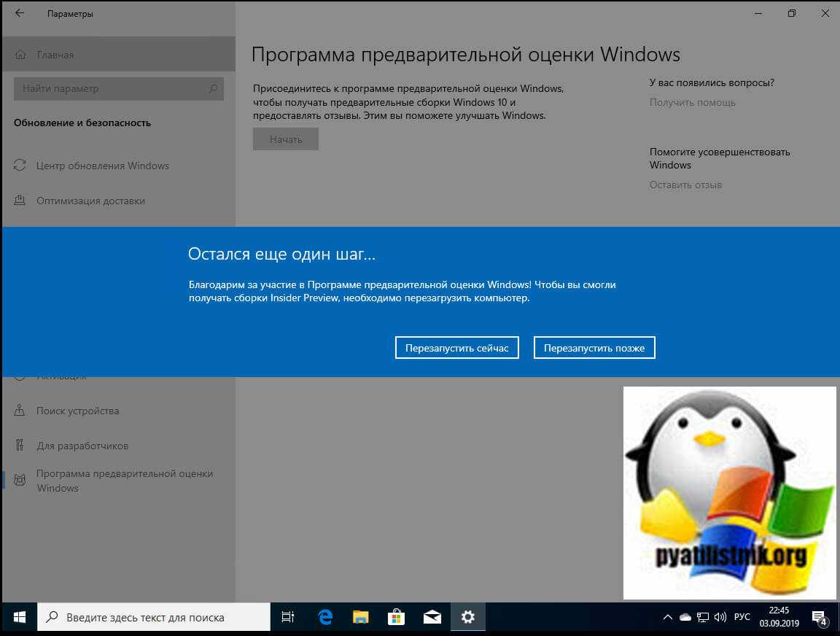Click the Restart now button (Перезапустить сейчас)
The image size is (840, 636).
click(457, 348)
